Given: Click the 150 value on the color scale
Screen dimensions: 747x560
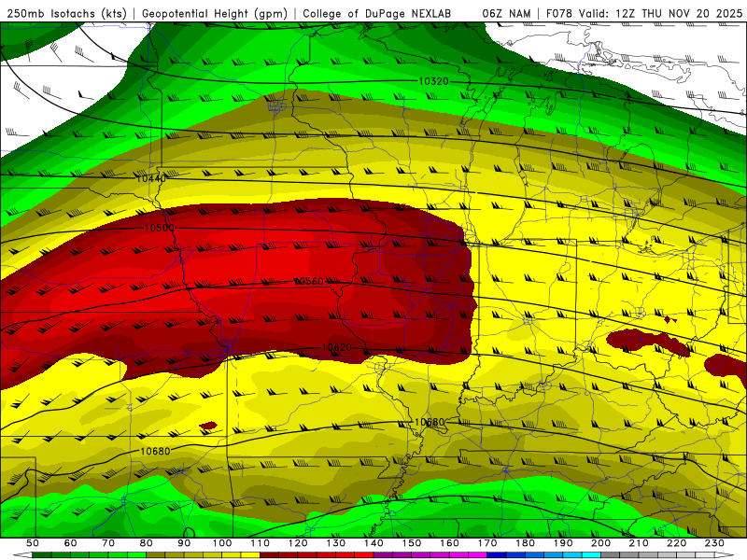Looking at the screenshot, I should coord(411,543).
